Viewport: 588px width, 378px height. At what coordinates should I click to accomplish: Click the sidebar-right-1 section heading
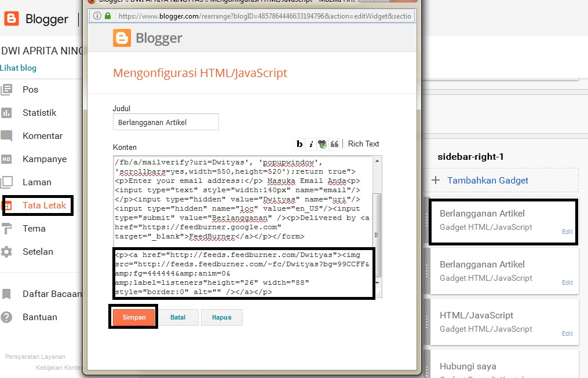pos(470,157)
